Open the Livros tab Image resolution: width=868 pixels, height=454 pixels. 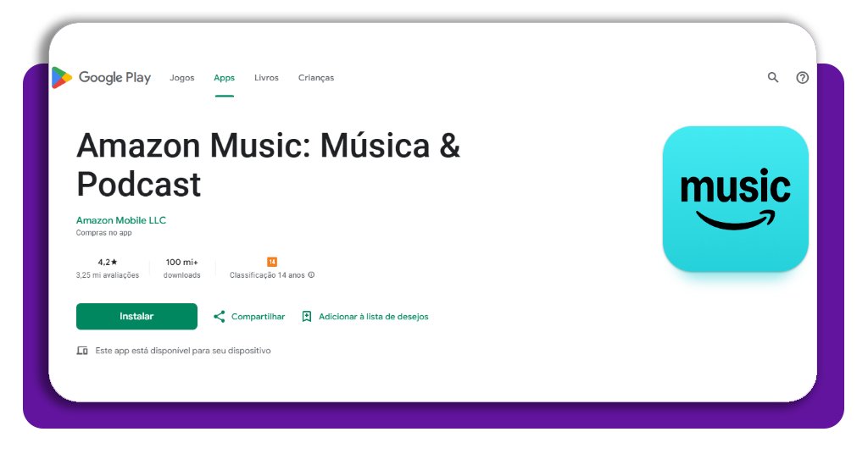tap(266, 78)
